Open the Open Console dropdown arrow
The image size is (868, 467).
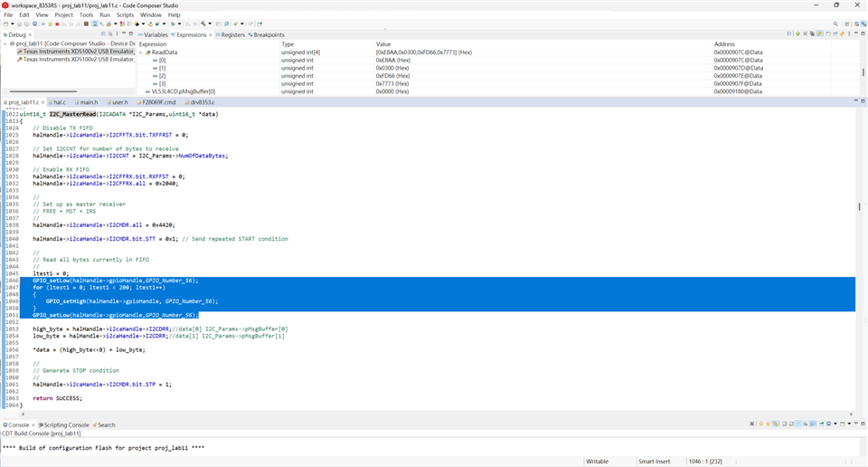tap(849, 424)
